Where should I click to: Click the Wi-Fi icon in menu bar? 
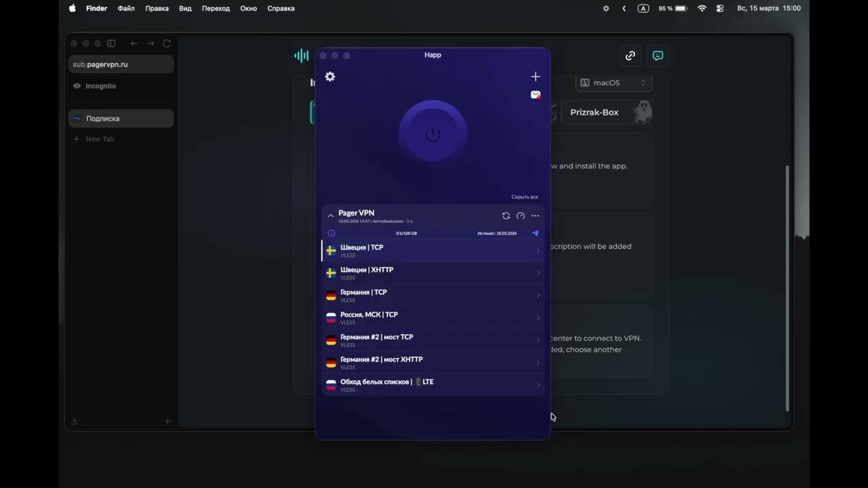click(x=702, y=8)
